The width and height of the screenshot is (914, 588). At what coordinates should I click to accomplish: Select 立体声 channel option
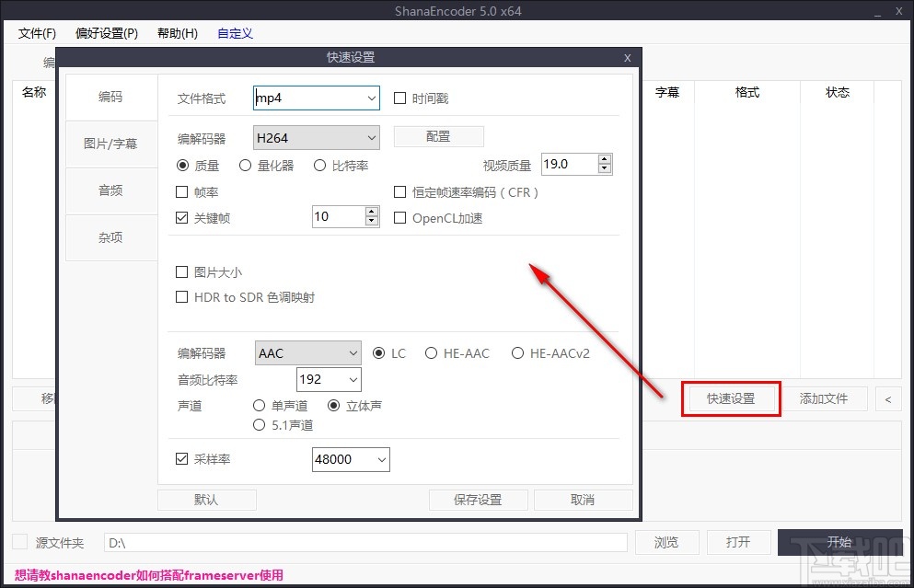click(333, 405)
